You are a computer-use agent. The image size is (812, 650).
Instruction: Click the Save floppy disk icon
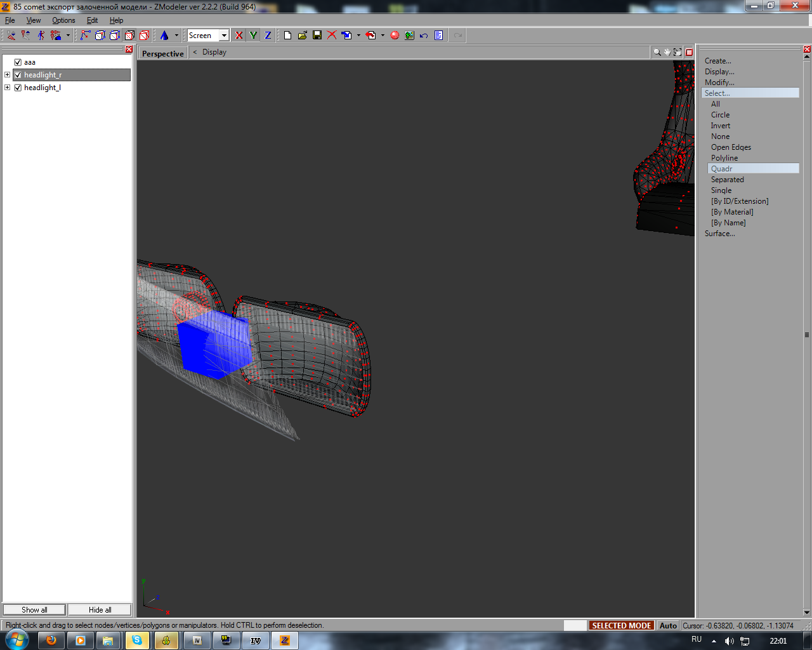pyautogui.click(x=317, y=36)
